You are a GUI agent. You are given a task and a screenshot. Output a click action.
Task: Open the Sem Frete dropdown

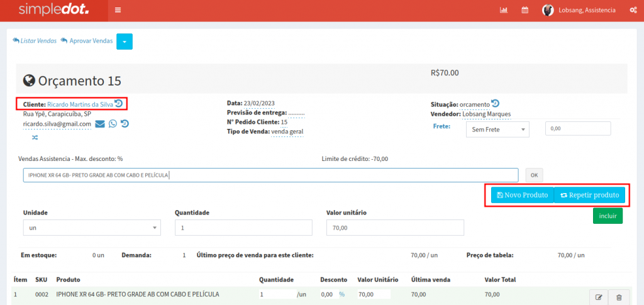click(x=497, y=129)
